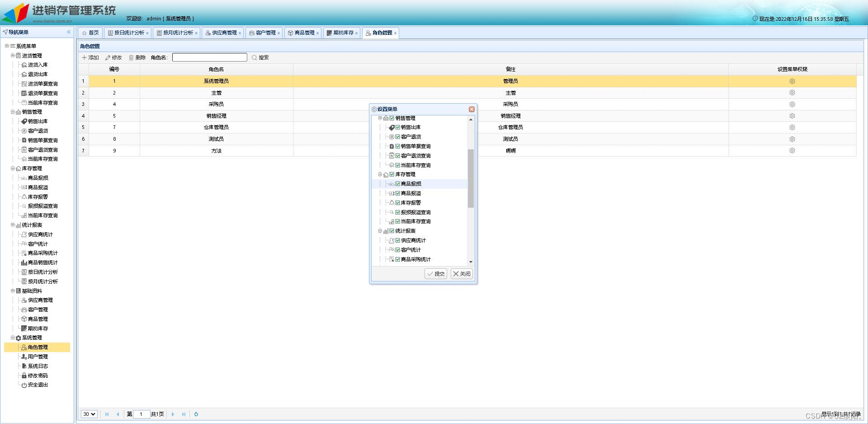This screenshot has height=424, width=868.
Task: Focus the 角色名 search input
Action: (x=210, y=57)
